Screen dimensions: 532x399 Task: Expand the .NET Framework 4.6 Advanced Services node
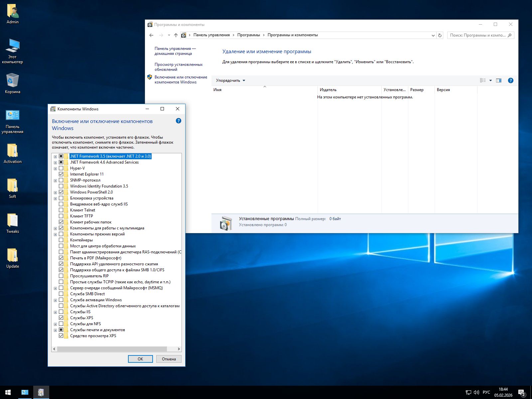coord(55,163)
